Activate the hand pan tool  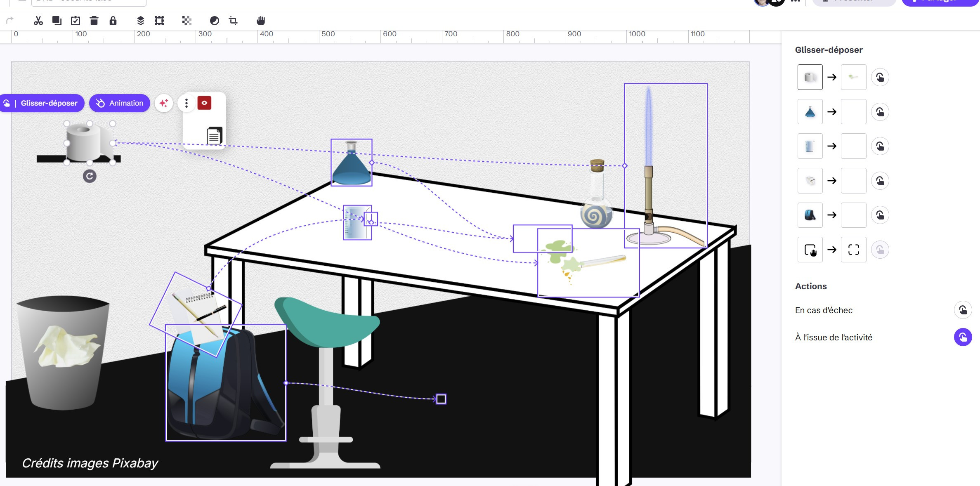point(260,21)
